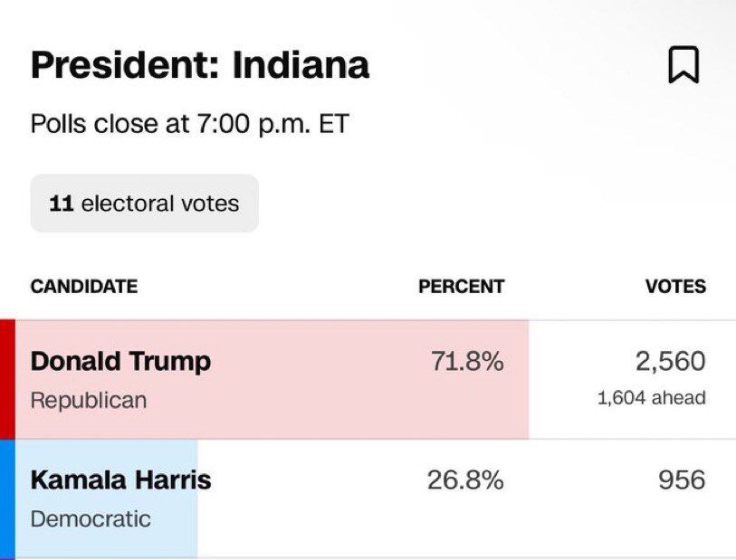Click the red Republican color bar
Screen dimensions: 736x560
pyautogui.click(x=7, y=379)
